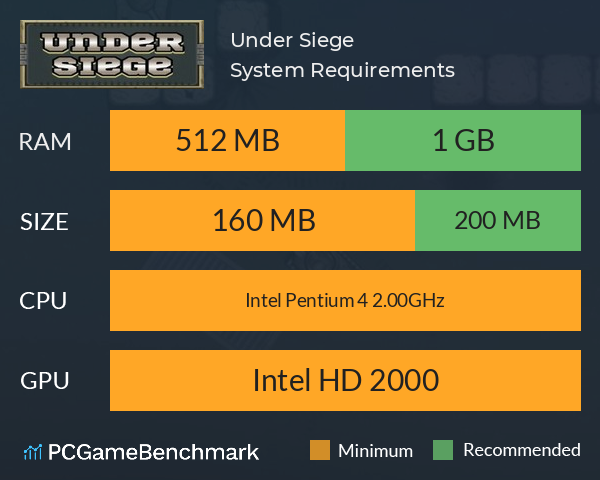The width and height of the screenshot is (600, 480).
Task: Click the PCGameBenchmark chart icon
Action: (33, 452)
